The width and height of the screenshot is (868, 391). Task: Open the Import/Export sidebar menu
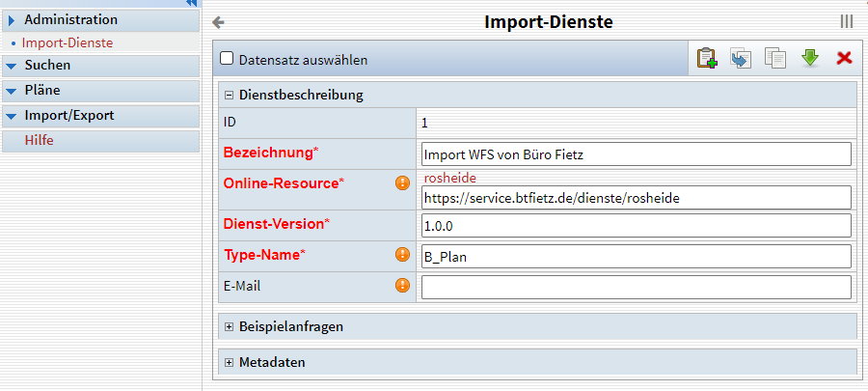[68, 116]
